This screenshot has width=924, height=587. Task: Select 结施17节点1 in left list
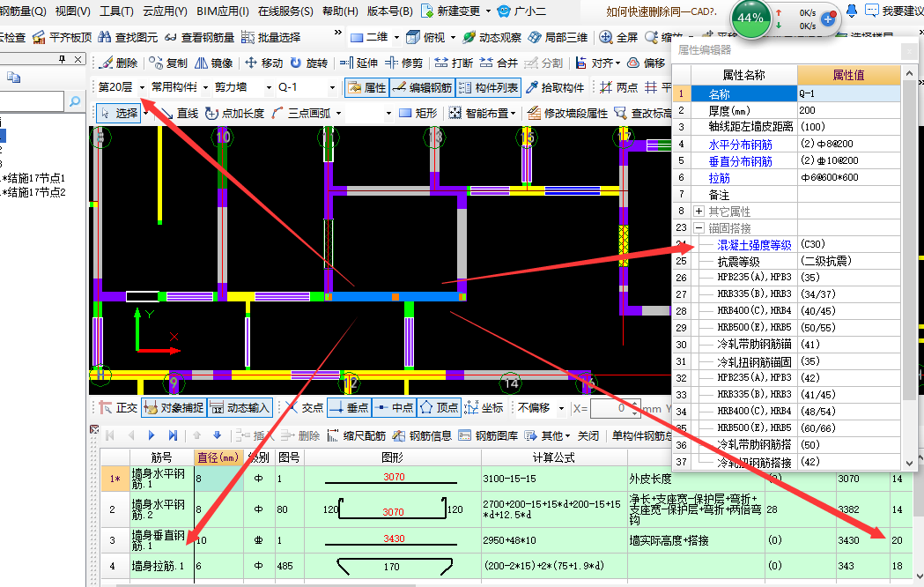point(33,178)
